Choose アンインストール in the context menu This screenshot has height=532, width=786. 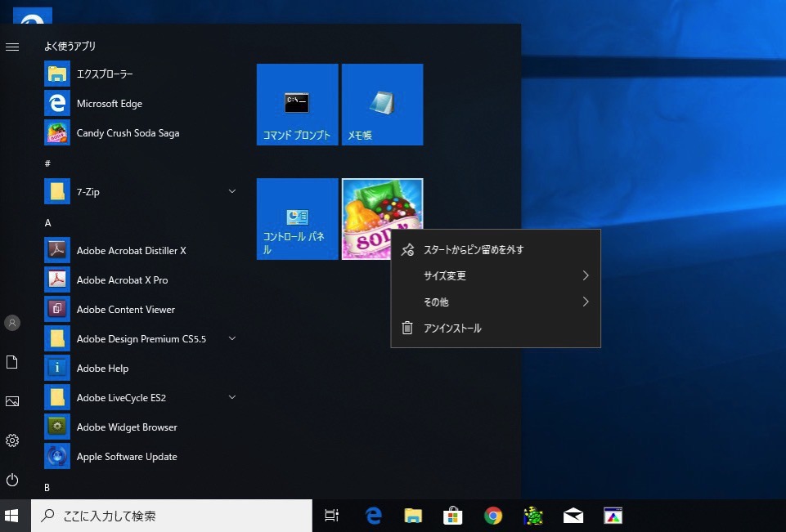click(x=452, y=329)
